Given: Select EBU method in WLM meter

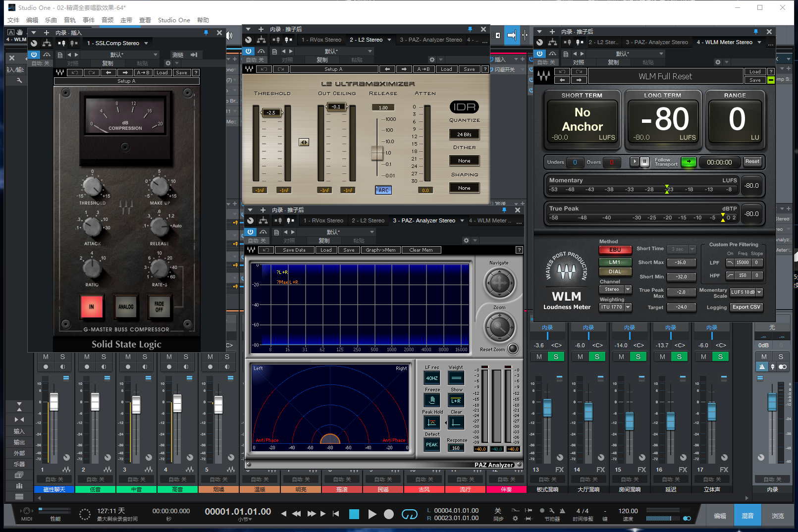Looking at the screenshot, I should coord(615,250).
